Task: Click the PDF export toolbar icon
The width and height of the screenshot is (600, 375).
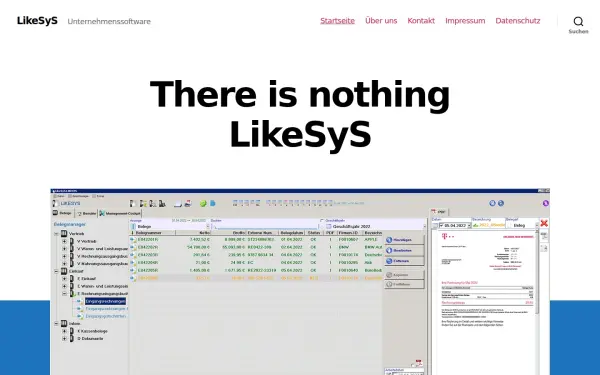Action: [188, 204]
